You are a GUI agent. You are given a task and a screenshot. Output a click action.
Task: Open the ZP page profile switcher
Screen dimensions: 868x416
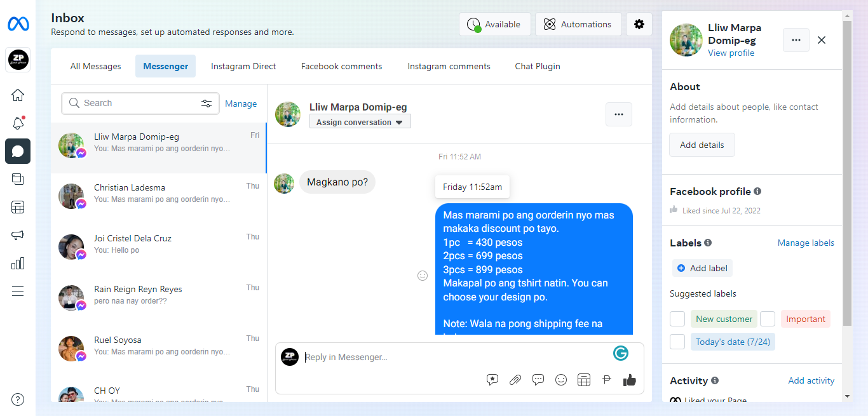pos(18,60)
